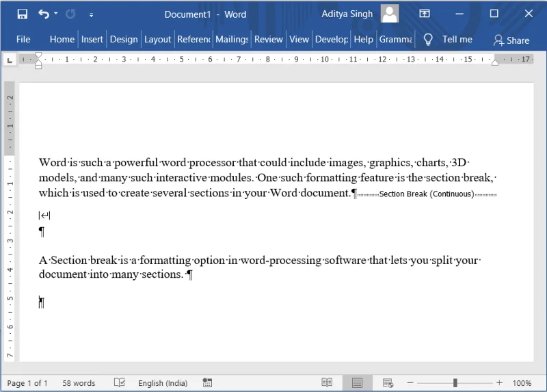Click the word 'formatting' in second paragraph
This screenshot has height=392, width=547.
(x=165, y=261)
